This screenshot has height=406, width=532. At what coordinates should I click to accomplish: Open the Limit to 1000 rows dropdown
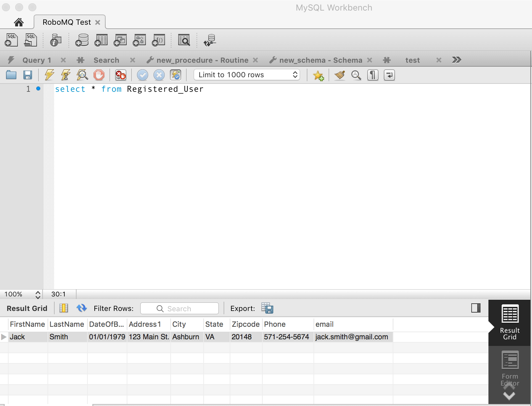point(247,75)
